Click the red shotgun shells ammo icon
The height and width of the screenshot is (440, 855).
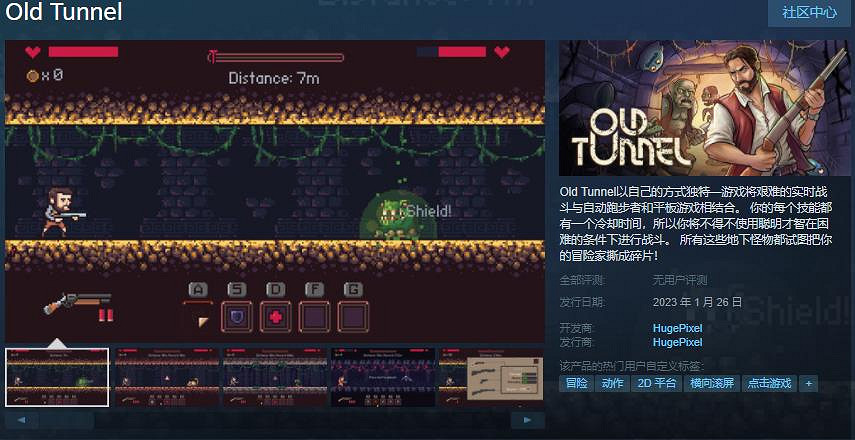[x=106, y=315]
